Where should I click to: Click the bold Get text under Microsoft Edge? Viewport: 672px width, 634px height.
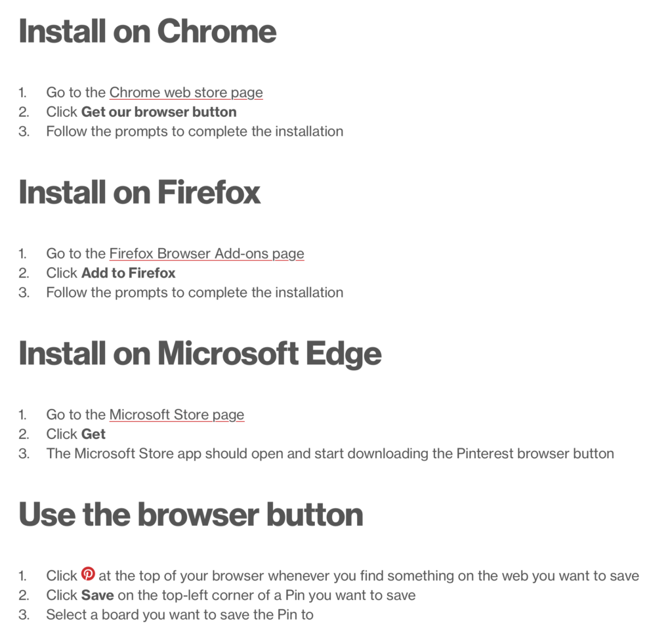(x=93, y=434)
